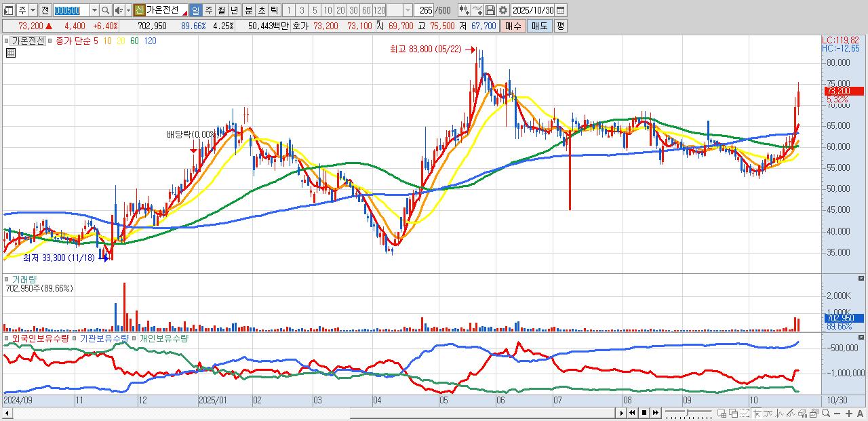868x421 pixels.
Task: Click the speaker sound icon
Action: point(119,10)
